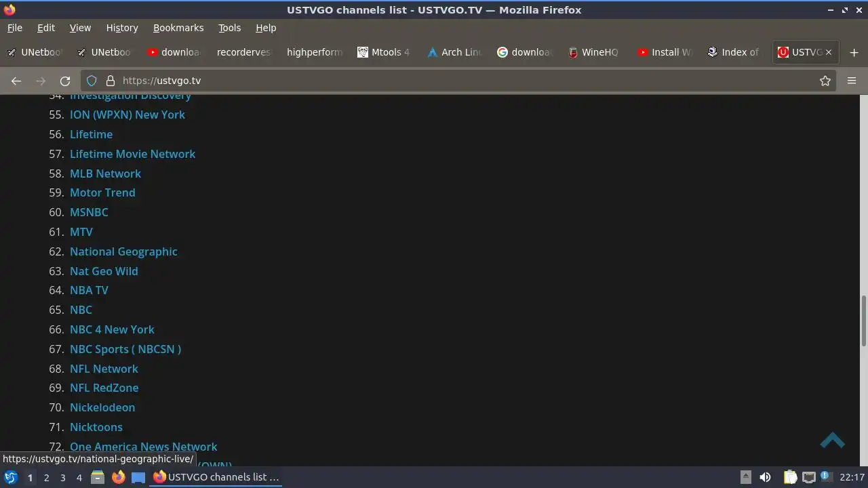The width and height of the screenshot is (868, 488).
Task: Launch the file manager from the panel
Action: (98, 477)
